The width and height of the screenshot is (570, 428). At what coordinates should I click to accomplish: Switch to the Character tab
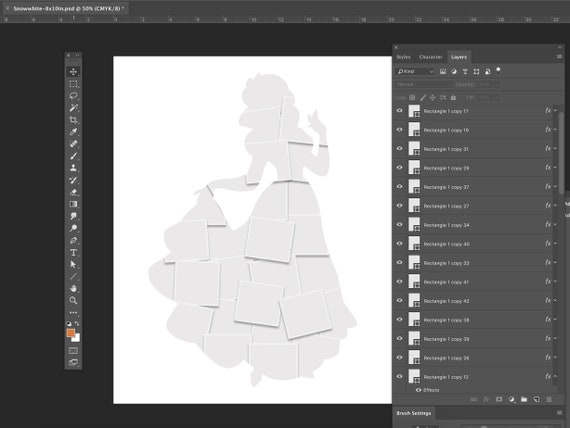431,57
